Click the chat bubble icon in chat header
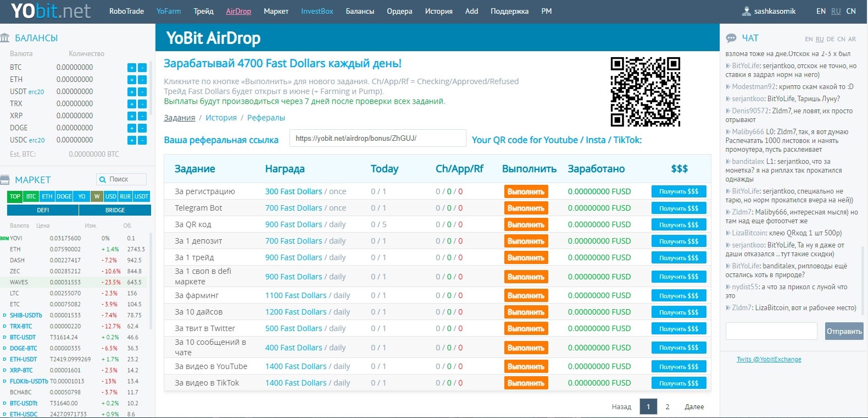This screenshot has height=418, width=868. [x=731, y=38]
